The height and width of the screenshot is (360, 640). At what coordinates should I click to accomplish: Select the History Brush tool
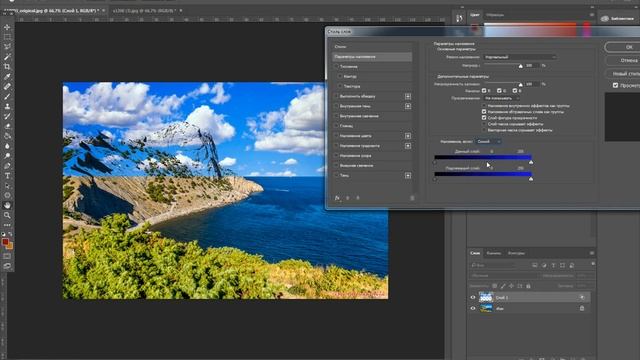click(7, 116)
